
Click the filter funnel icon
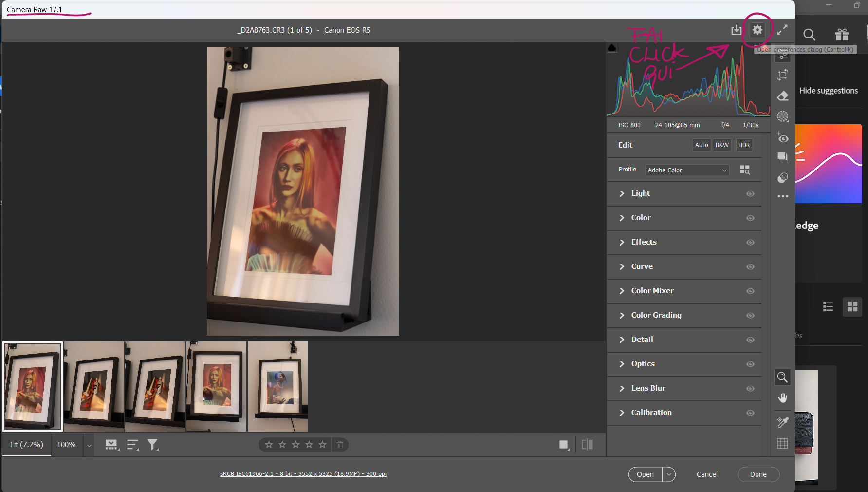(153, 445)
